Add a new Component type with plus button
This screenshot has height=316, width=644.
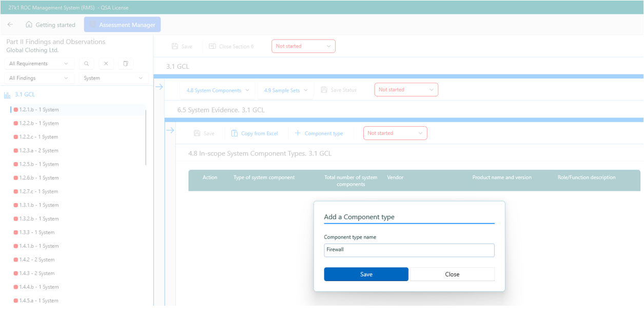tap(319, 133)
